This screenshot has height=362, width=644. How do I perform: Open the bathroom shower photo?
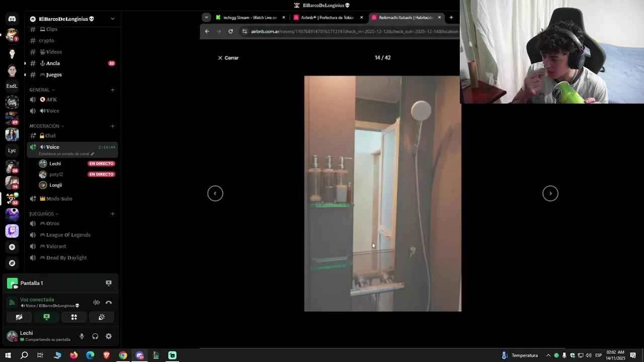click(x=382, y=194)
